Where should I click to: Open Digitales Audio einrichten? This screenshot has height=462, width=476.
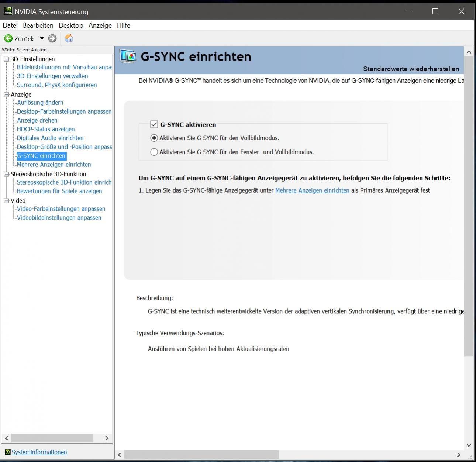tap(50, 138)
